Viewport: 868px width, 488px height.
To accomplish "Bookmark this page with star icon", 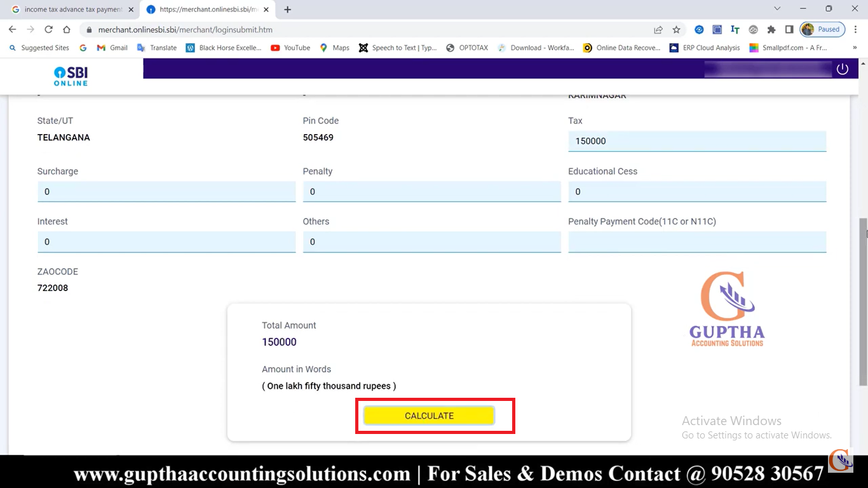I will (676, 29).
